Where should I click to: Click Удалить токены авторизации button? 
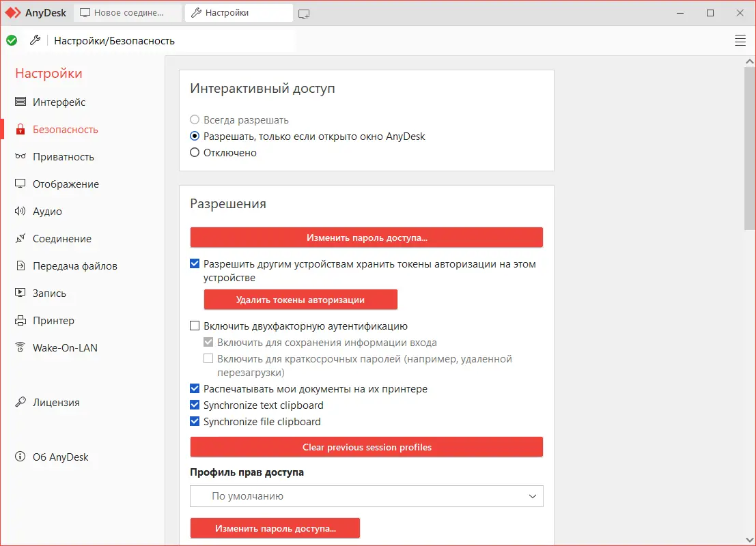click(x=300, y=300)
